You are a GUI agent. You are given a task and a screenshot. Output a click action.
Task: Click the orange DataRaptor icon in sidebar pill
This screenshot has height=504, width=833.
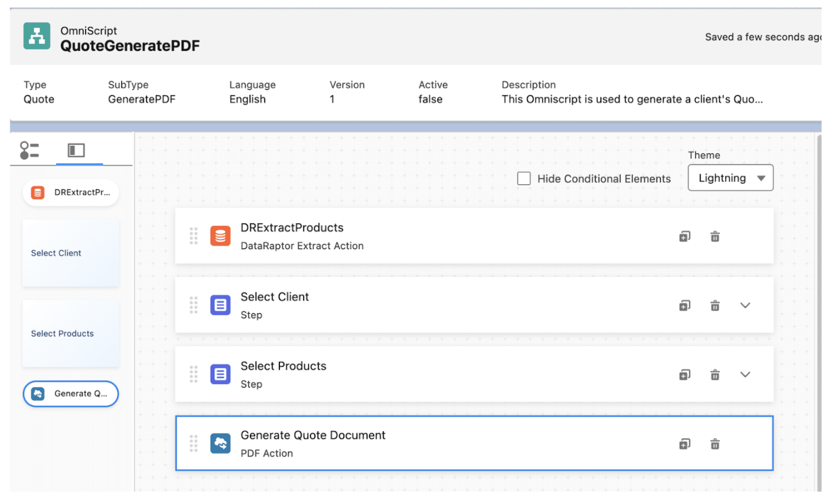38,193
